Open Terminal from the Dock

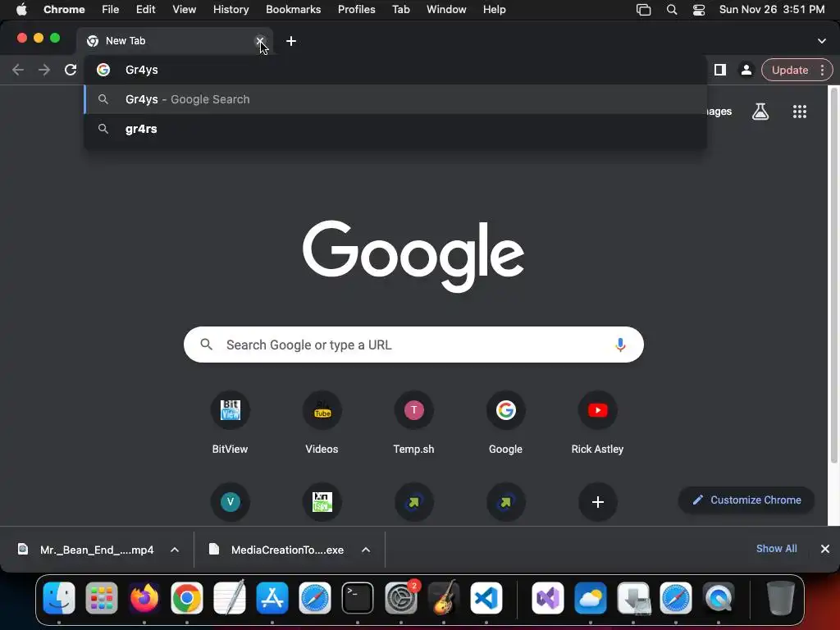point(358,598)
